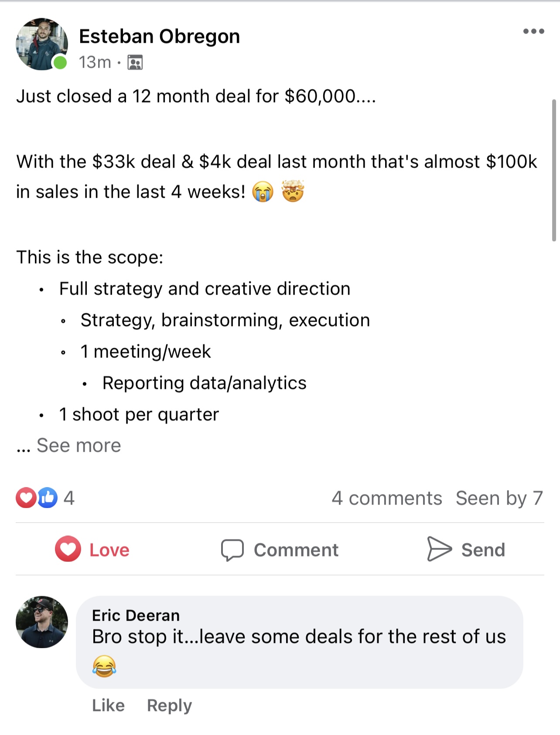Screen dimensions: 560x735
Task: Click the laughing emoji in Eric's comment
Action: tap(104, 666)
